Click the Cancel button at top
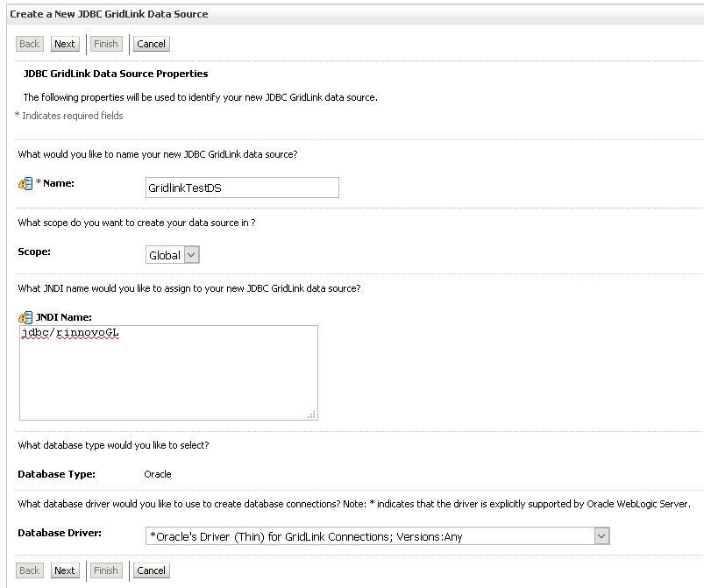The height and width of the screenshot is (588, 704). pos(152,44)
